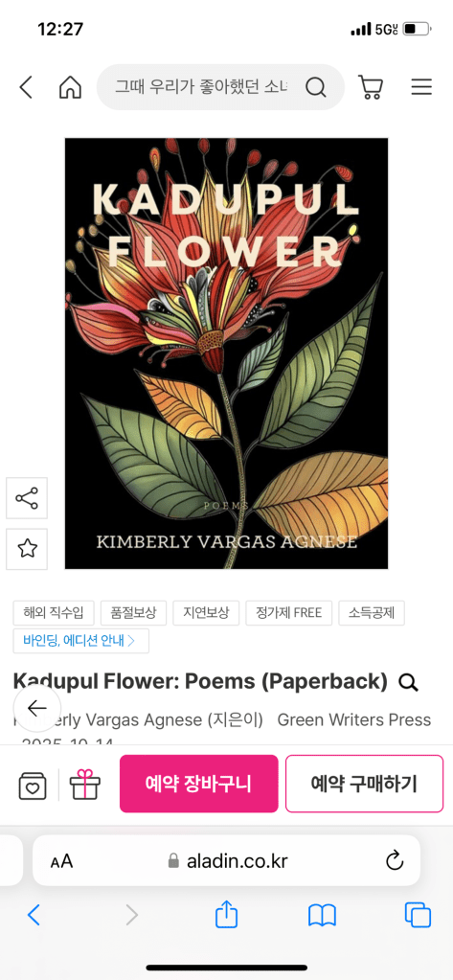Screen dimensions: 453x980
Task: Open the hamburger menu
Action: [x=421, y=87]
